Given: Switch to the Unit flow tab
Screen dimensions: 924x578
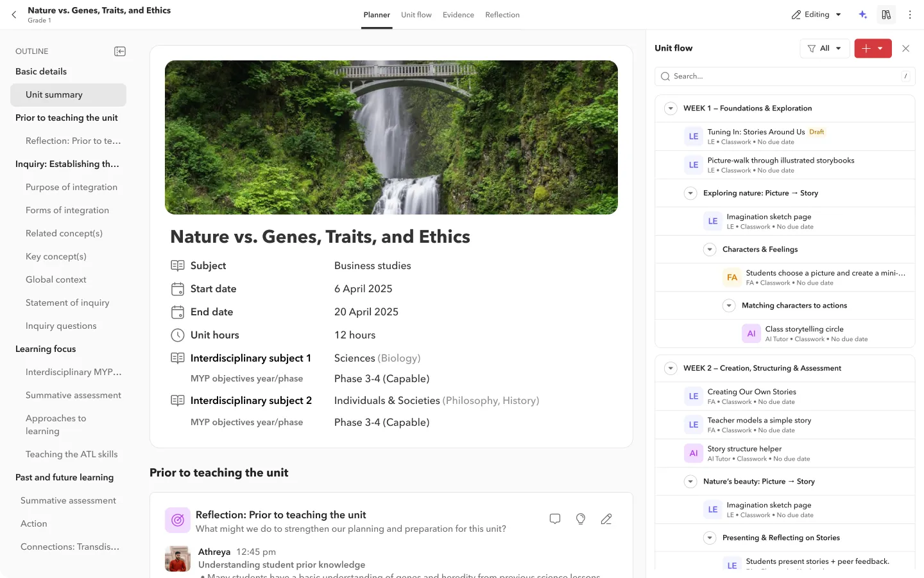Looking at the screenshot, I should tap(416, 15).
